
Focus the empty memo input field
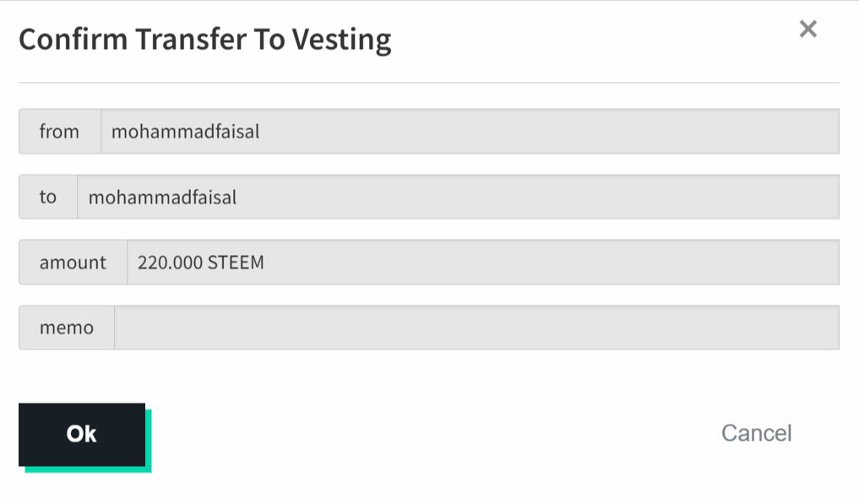click(476, 328)
